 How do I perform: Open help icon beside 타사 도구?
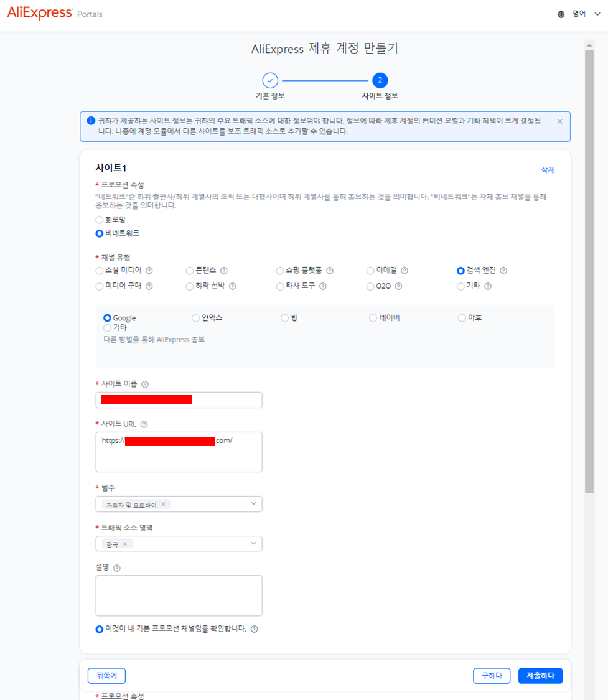point(323,286)
